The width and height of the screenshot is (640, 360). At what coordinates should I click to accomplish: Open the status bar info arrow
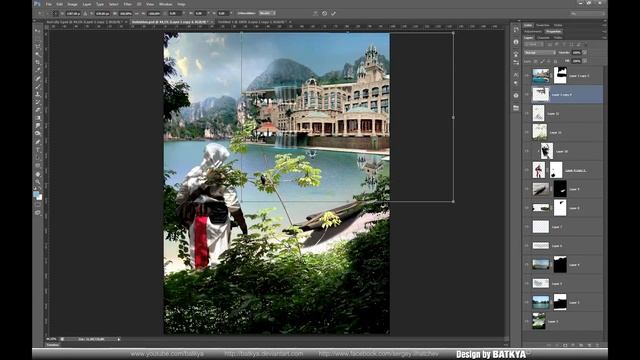119,339
